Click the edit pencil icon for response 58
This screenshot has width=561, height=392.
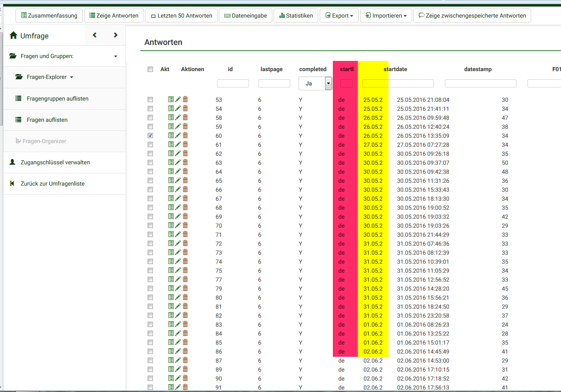(178, 117)
